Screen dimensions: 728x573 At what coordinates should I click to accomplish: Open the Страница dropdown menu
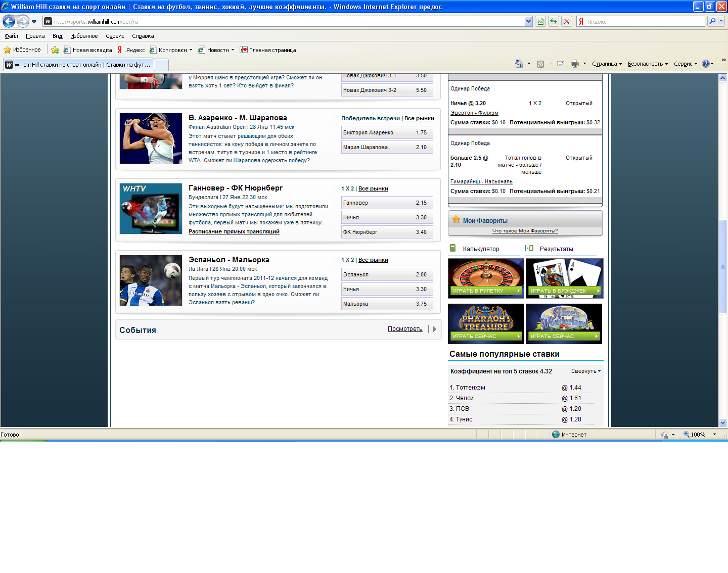606,64
